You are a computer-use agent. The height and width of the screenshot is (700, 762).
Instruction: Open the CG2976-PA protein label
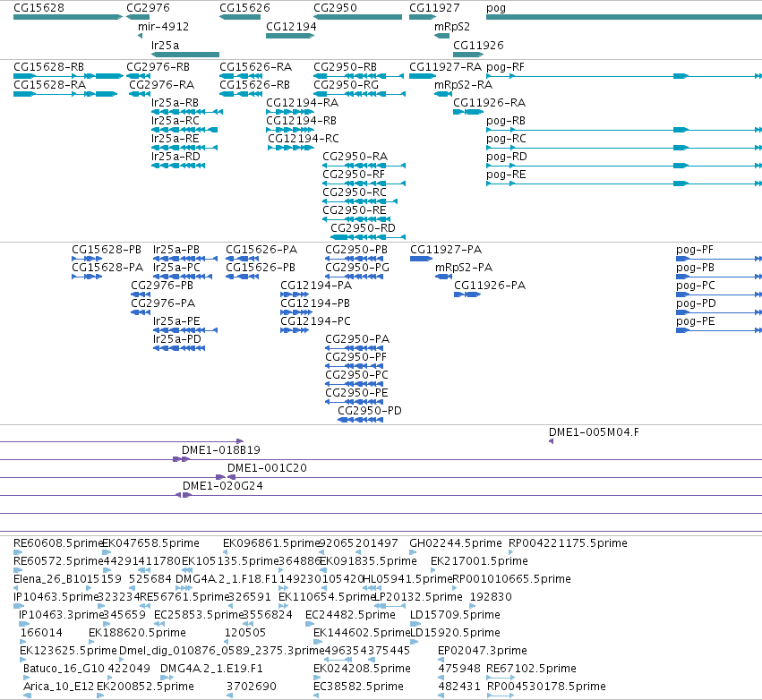click(163, 303)
